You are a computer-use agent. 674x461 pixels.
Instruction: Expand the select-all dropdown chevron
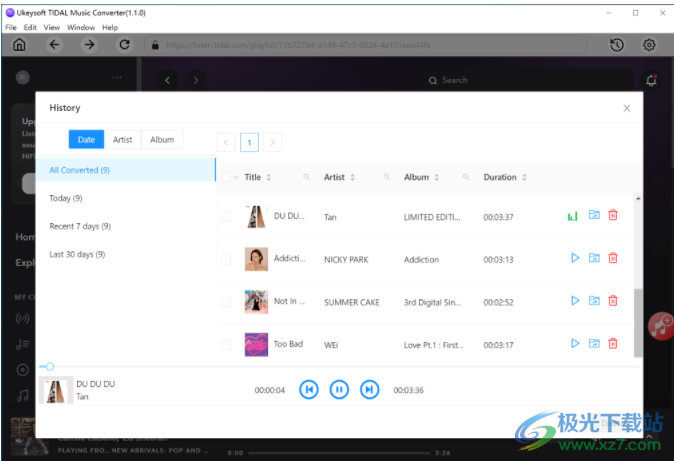click(x=236, y=177)
